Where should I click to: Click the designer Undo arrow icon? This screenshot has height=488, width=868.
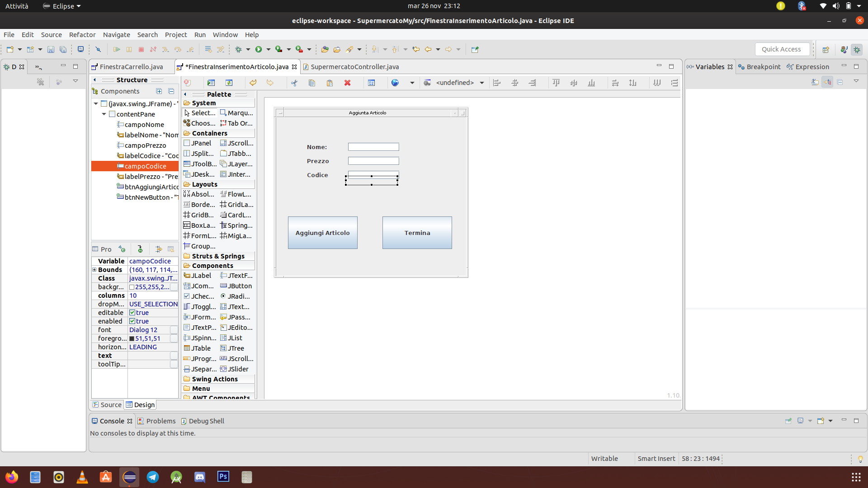[253, 83]
